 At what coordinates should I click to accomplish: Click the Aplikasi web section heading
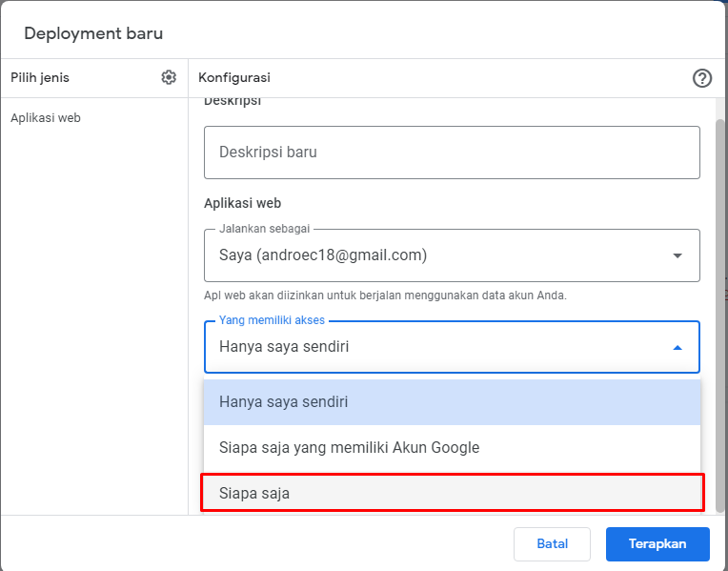[242, 203]
